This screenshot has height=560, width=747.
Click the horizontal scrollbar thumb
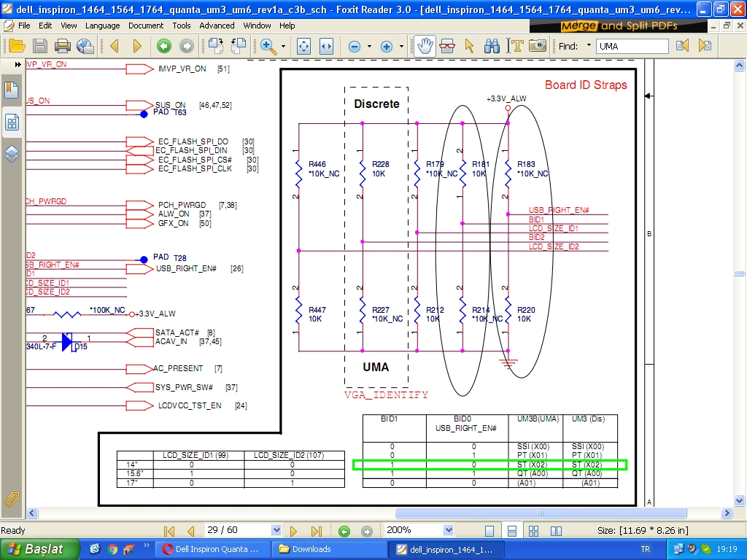541,513
